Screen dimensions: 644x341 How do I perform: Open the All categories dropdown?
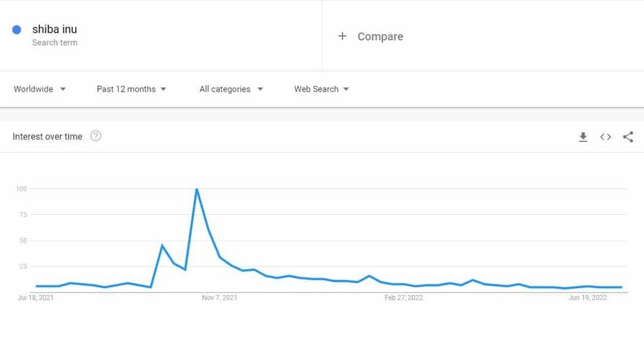pos(231,89)
